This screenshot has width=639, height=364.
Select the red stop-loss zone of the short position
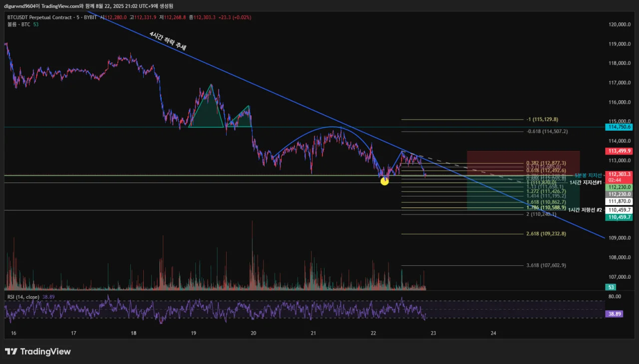(x=523, y=163)
